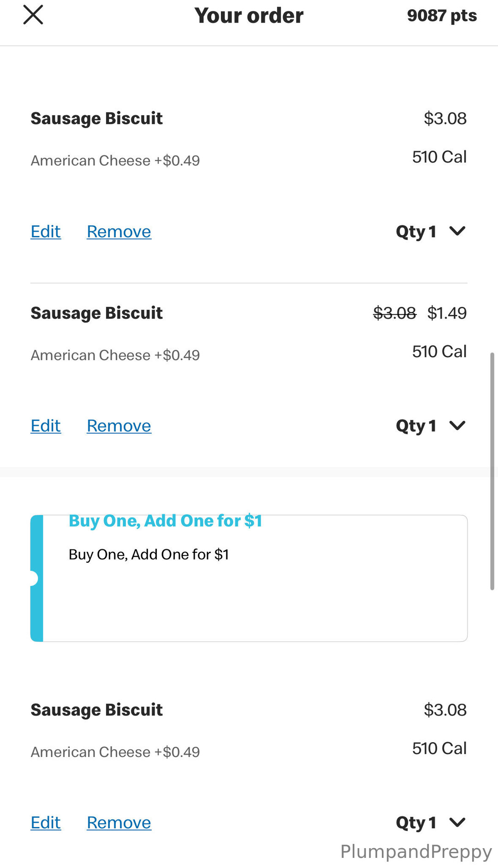Expand the Qty selector for the $1.49 Sausage Biscuit
This screenshot has width=498, height=868.
pyautogui.click(x=431, y=426)
